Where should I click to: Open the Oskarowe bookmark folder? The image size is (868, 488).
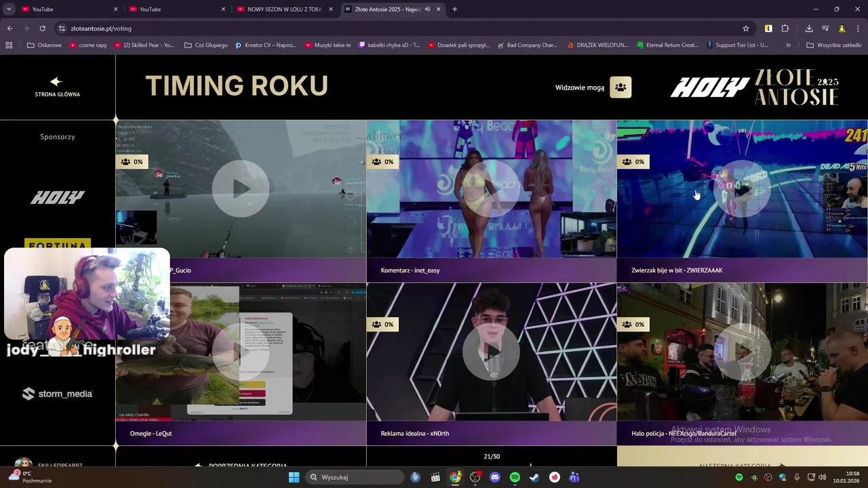(x=45, y=45)
